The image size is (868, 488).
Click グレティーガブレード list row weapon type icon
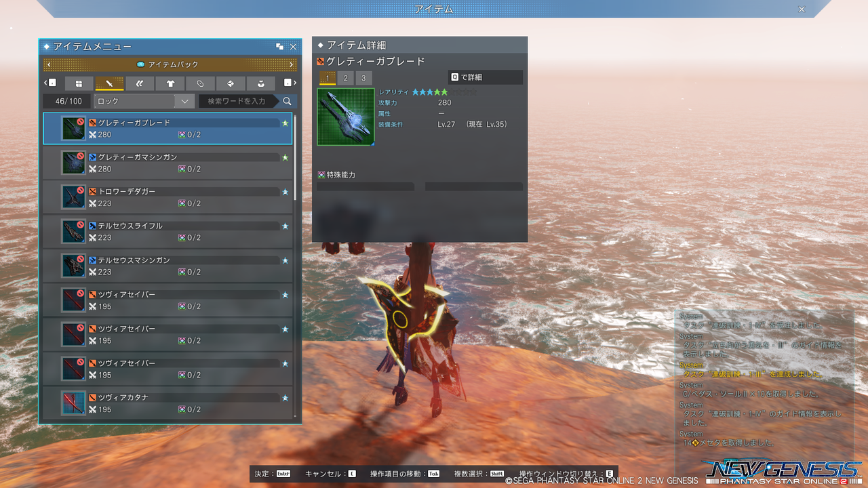pos(92,123)
